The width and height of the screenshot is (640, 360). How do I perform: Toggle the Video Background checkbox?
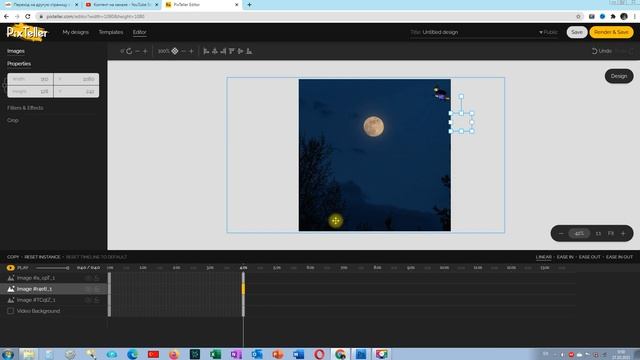(11, 311)
